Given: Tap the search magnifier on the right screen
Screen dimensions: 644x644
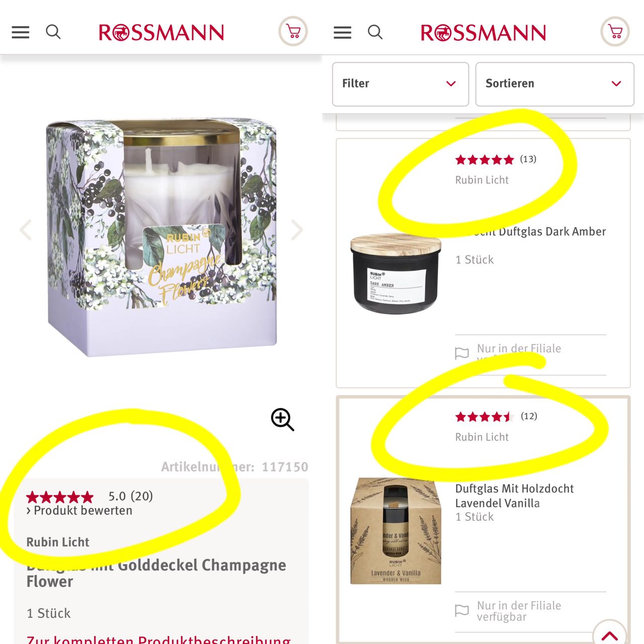Looking at the screenshot, I should [x=375, y=32].
